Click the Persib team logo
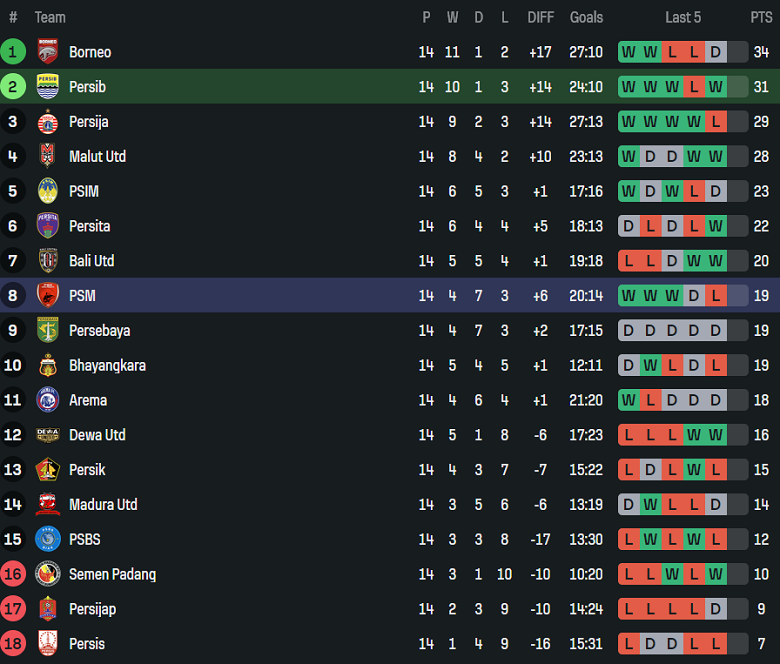This screenshot has width=780, height=664. [x=47, y=87]
